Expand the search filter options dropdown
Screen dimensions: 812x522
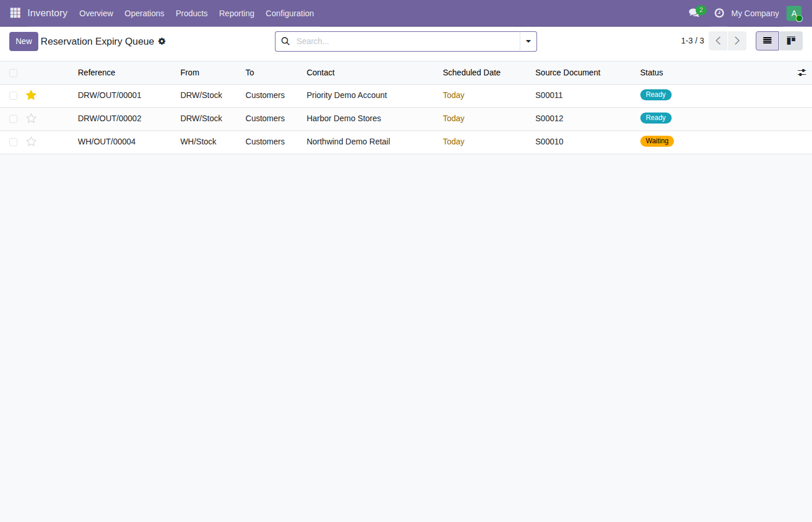pos(528,41)
